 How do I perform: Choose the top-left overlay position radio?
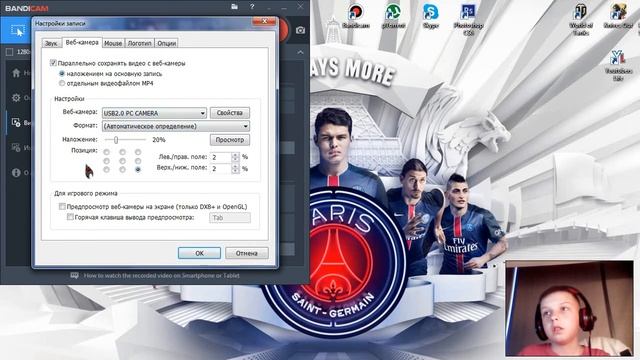[107, 152]
